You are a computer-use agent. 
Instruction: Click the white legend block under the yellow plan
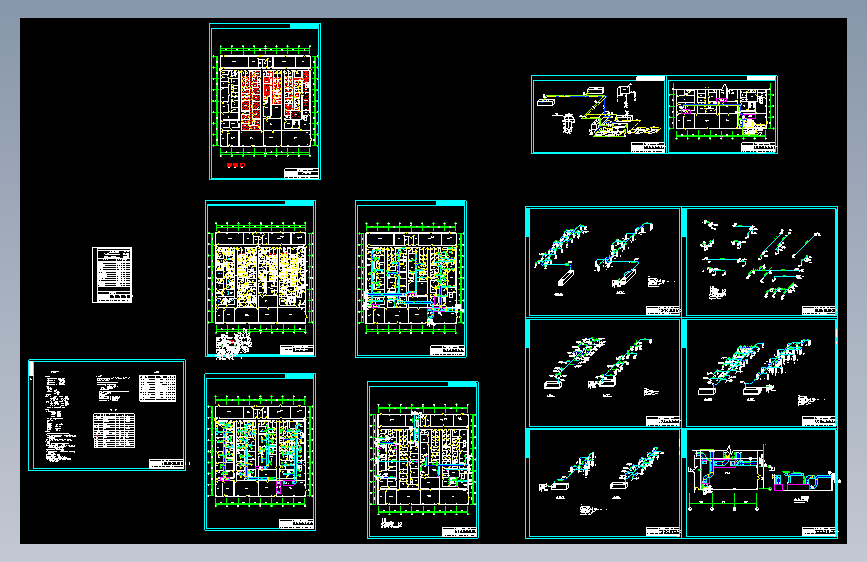(x=233, y=344)
